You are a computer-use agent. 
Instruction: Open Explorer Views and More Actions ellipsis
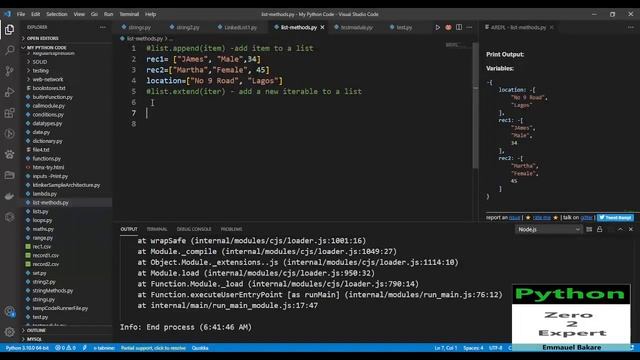point(102,27)
